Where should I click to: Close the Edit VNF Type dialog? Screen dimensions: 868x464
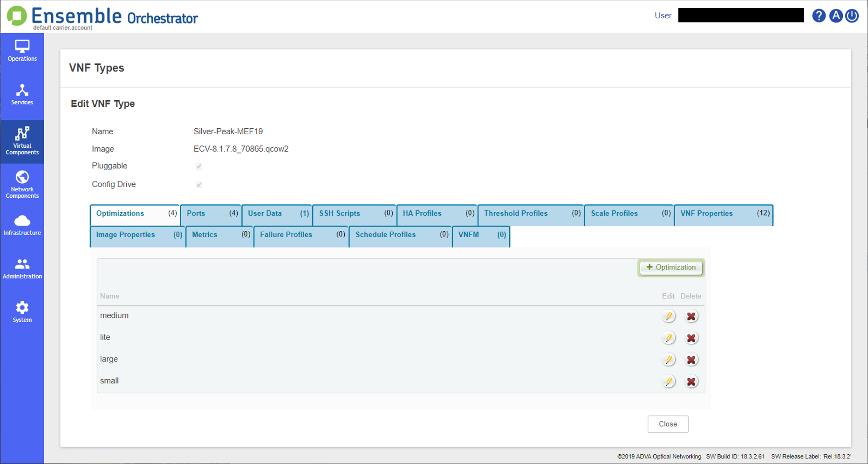point(668,424)
